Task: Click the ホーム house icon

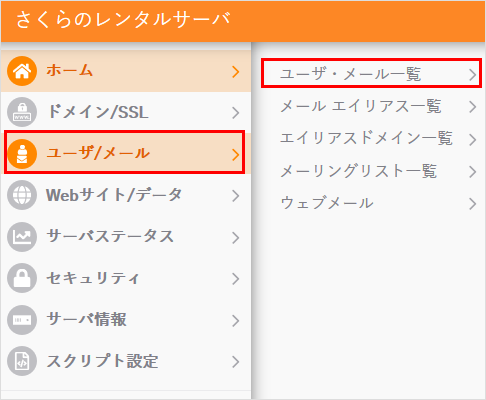Action: [22, 71]
